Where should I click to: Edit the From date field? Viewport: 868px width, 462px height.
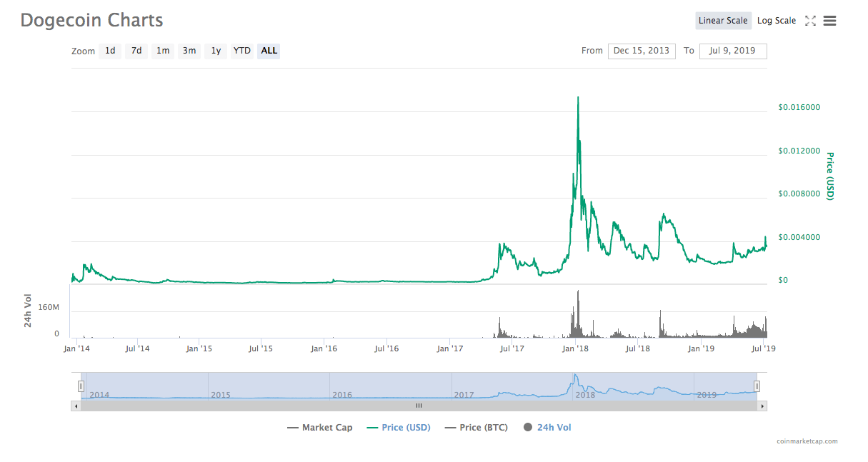point(642,51)
